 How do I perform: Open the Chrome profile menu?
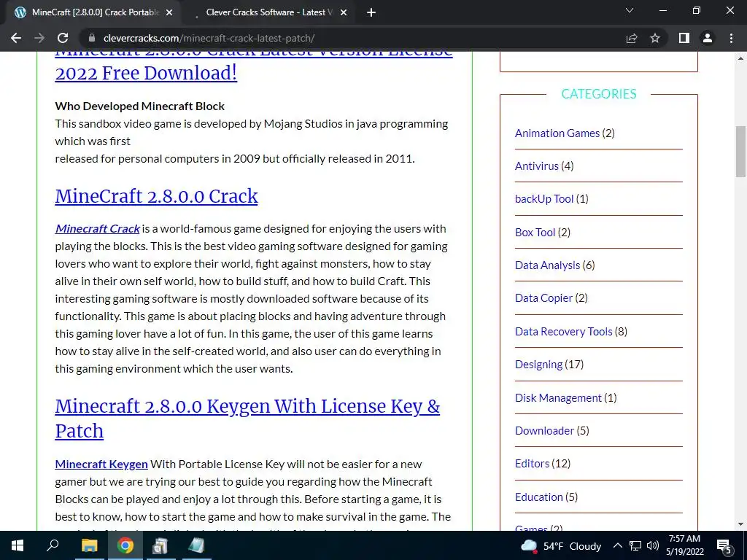coord(708,38)
